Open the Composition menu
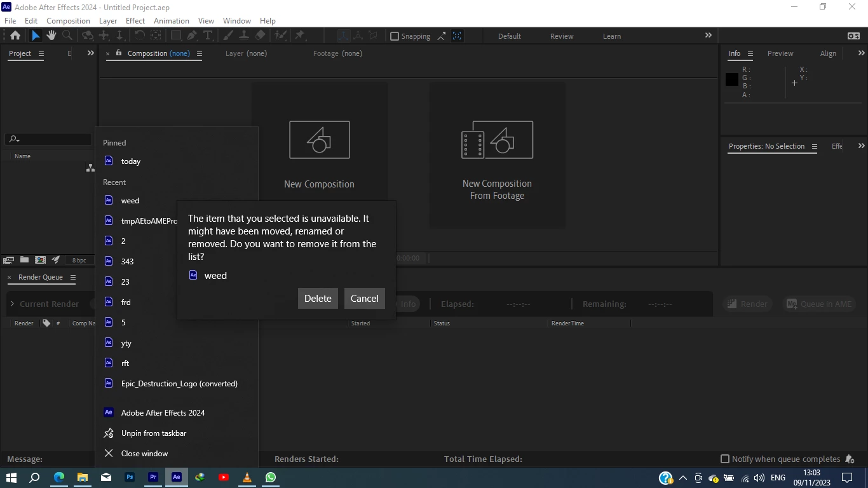868x488 pixels. [68, 21]
